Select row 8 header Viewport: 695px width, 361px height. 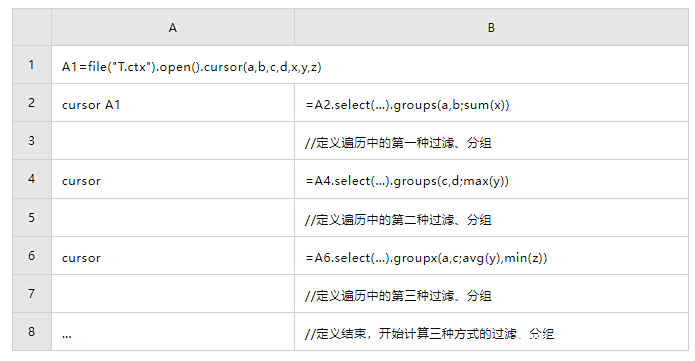31,332
